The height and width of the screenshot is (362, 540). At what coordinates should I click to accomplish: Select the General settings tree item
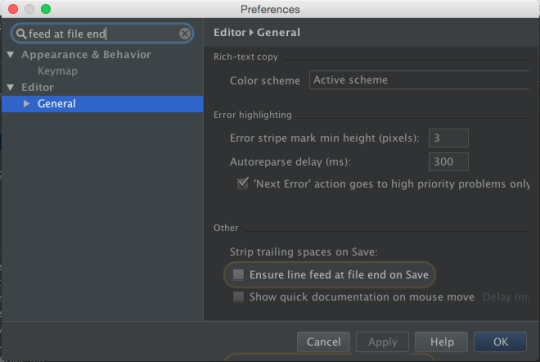(x=102, y=104)
